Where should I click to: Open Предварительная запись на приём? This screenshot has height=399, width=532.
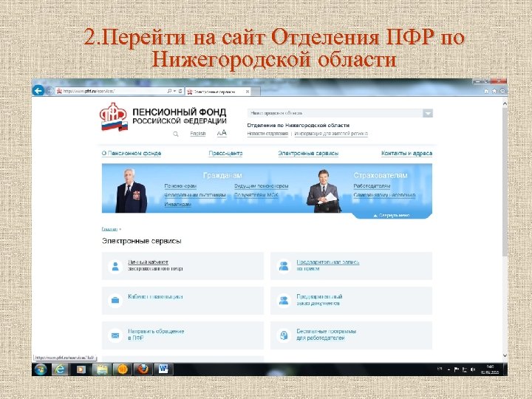pyautogui.click(x=328, y=265)
